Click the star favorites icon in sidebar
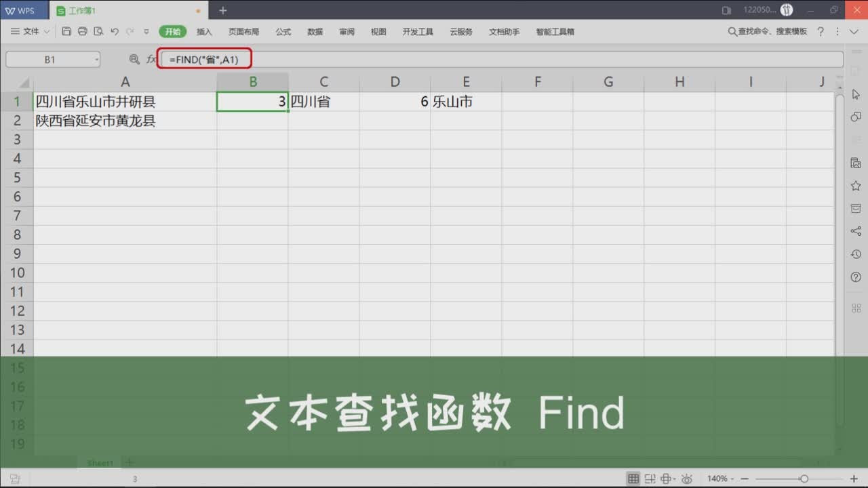 (856, 186)
